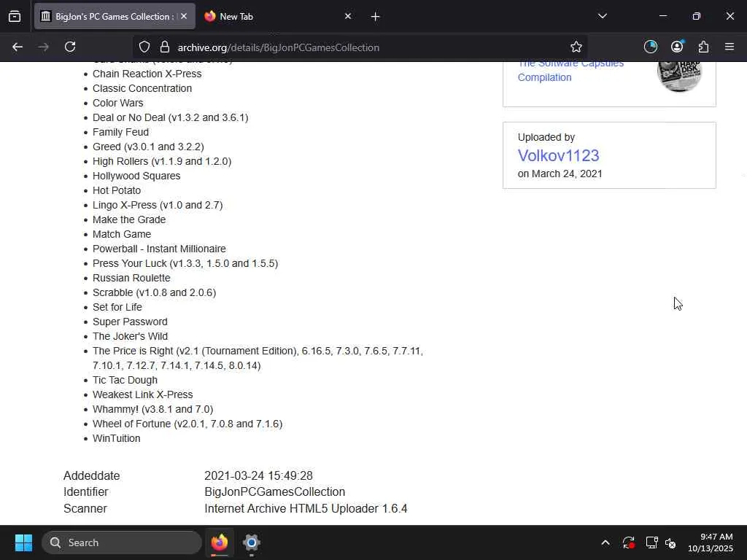Click 'Whammy! (v3.8.1 and 7.0)' text
This screenshot has width=747, height=560.
coord(153,409)
